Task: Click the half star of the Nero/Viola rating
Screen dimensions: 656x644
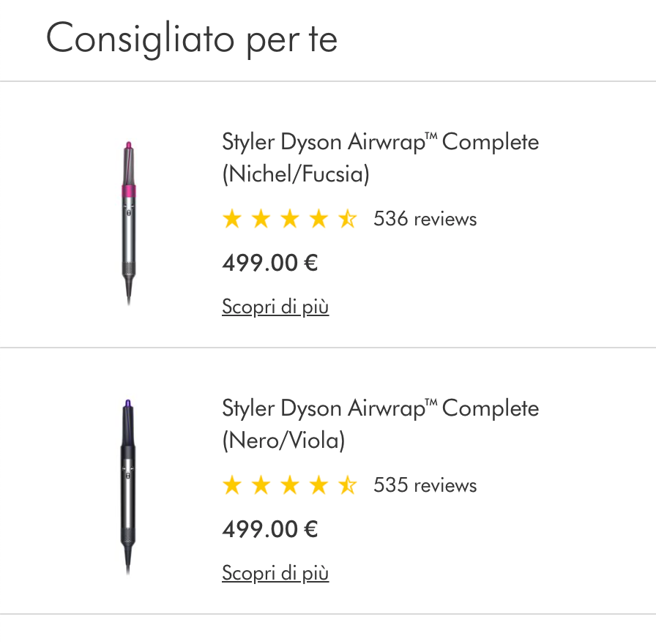Action: tap(347, 485)
